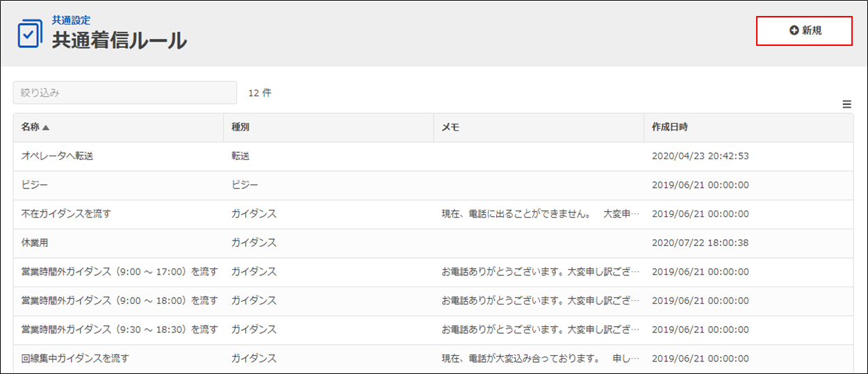The height and width of the screenshot is (374, 868).
Task: Click the メモ column header
Action: pos(450,127)
